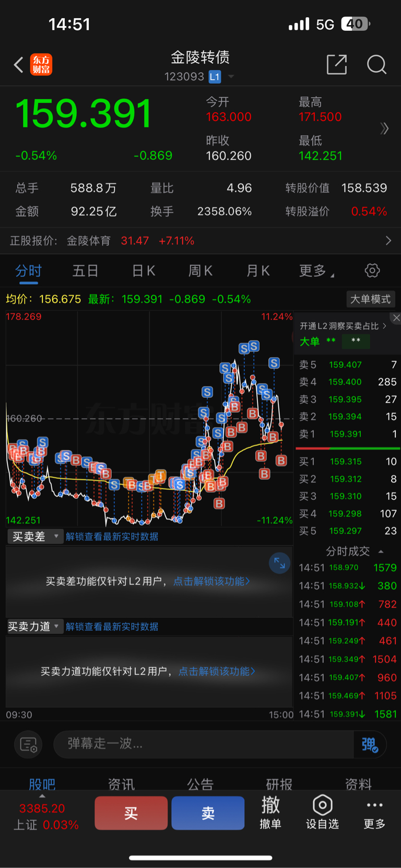Open the 股吧 tab

[42, 784]
